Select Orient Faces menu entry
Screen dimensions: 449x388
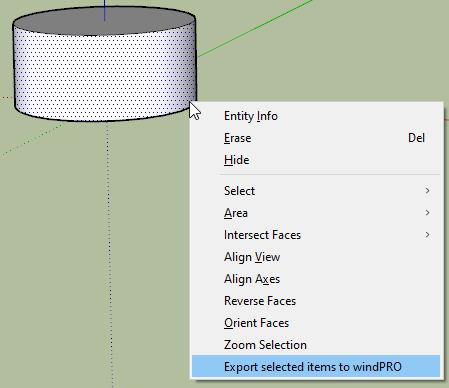pos(316,323)
